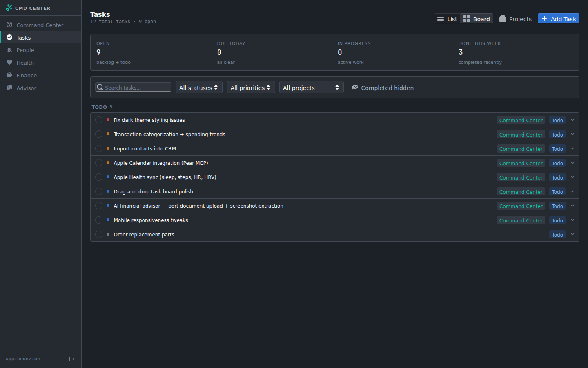This screenshot has width=588, height=368.
Task: Click the Advisor chat icon
Action: [9, 88]
